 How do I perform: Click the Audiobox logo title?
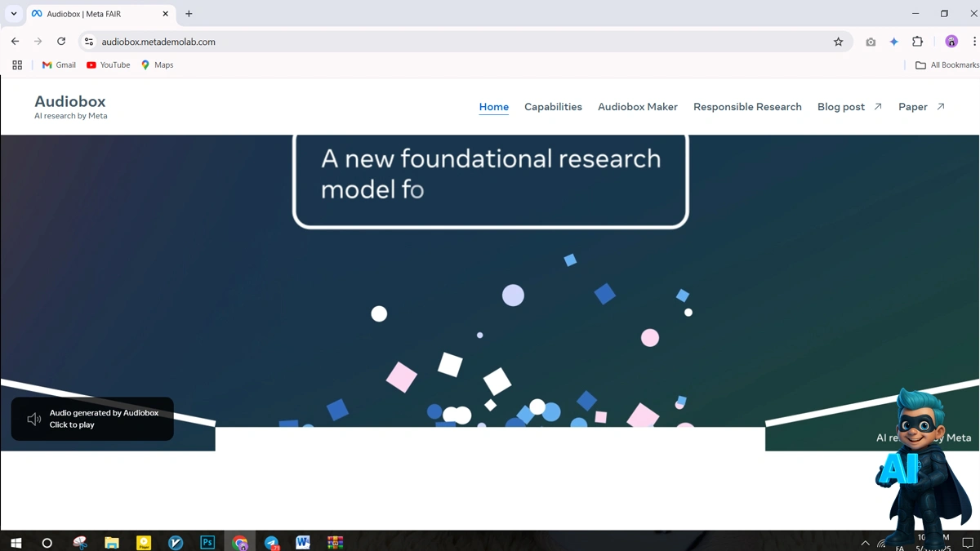click(x=70, y=101)
